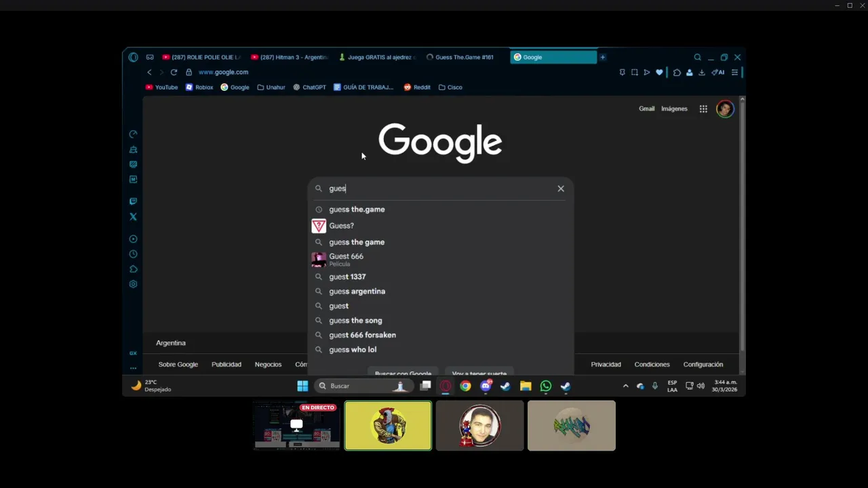Screen dimensions: 868x488
Task: Select suggestion 'guest 1337'
Action: (441, 277)
